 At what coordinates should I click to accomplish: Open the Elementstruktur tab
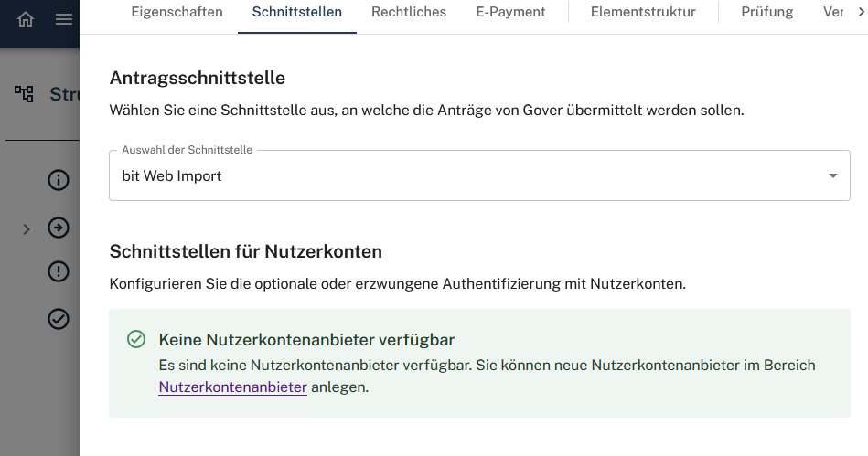(643, 12)
